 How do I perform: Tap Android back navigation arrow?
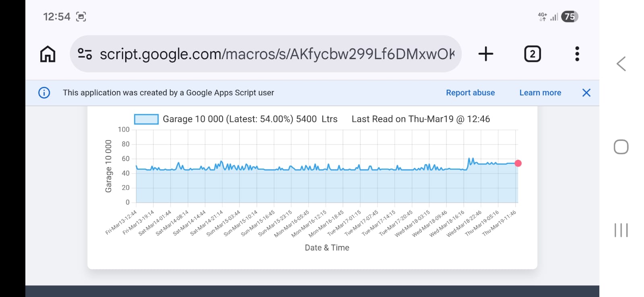coord(621,64)
